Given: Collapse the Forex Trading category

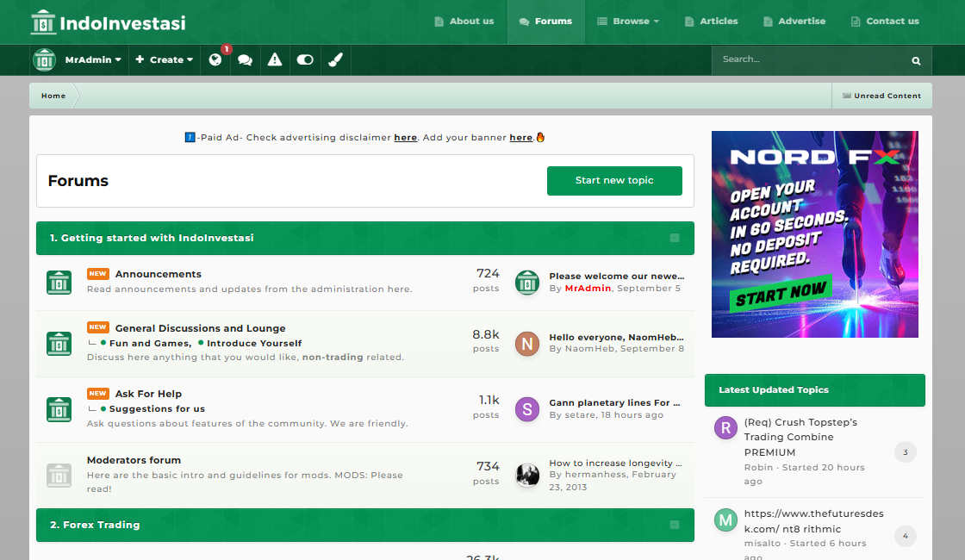Looking at the screenshot, I should click(x=675, y=525).
